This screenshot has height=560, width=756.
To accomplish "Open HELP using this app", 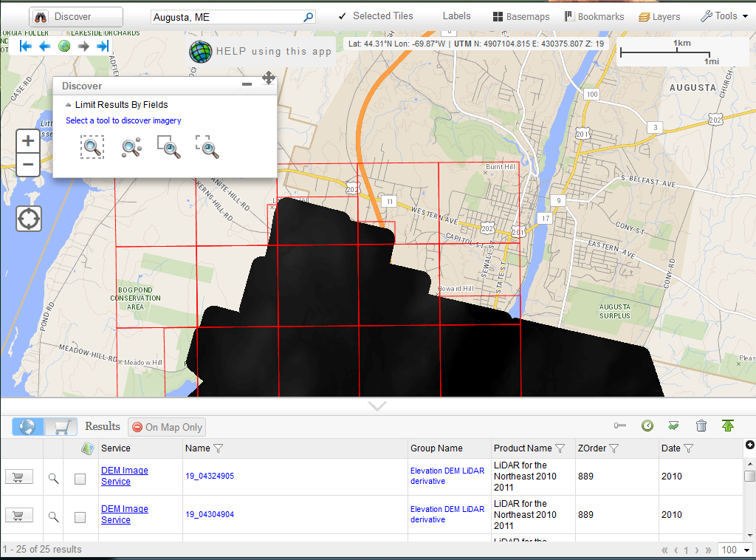I will (261, 52).
